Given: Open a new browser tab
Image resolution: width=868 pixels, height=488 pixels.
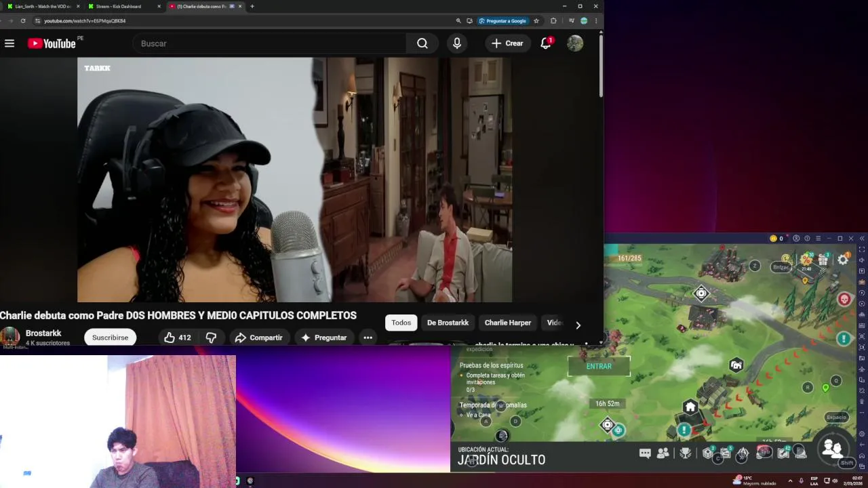Looking at the screenshot, I should (252, 6).
